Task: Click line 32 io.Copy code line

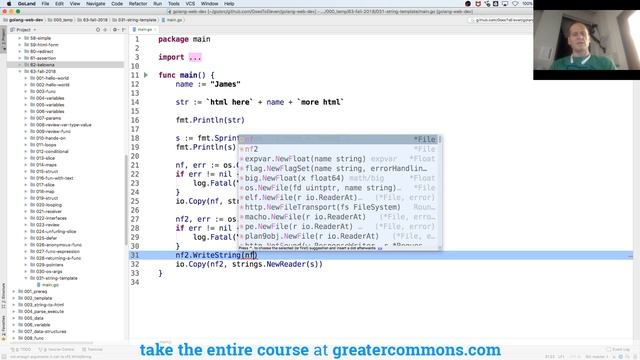Action: (x=249, y=264)
